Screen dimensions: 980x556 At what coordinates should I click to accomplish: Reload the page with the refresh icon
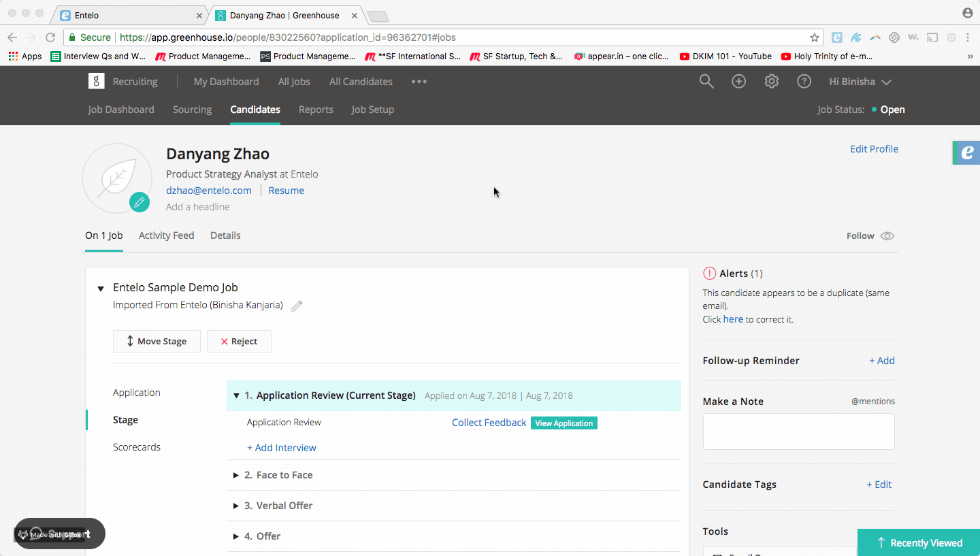point(50,37)
